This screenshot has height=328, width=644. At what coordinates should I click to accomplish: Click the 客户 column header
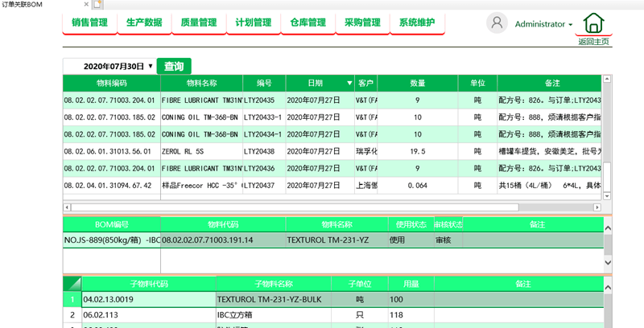pyautogui.click(x=365, y=84)
